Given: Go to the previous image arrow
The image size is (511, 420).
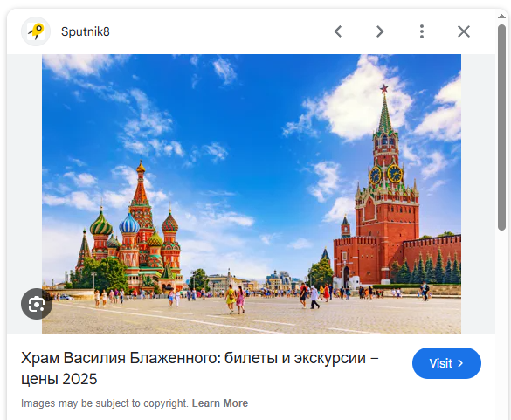Looking at the screenshot, I should 338,31.
